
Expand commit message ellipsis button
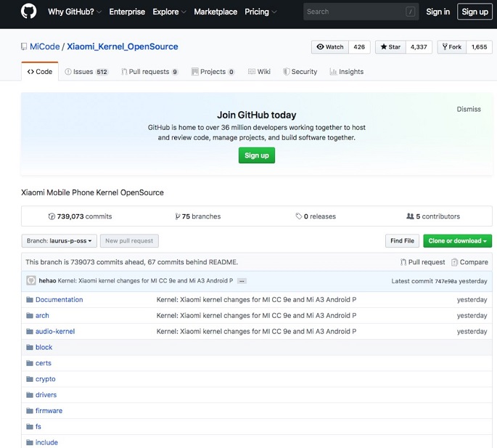(242, 281)
